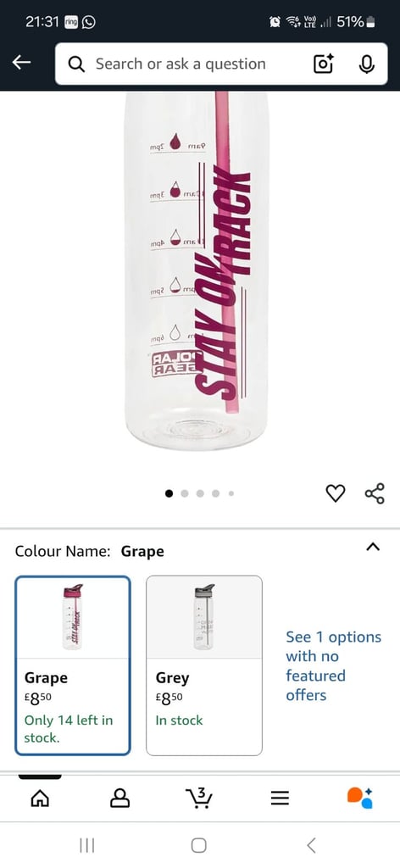Jump to second image carousel dot
Viewport: 400px width, 868px height.
(x=185, y=493)
